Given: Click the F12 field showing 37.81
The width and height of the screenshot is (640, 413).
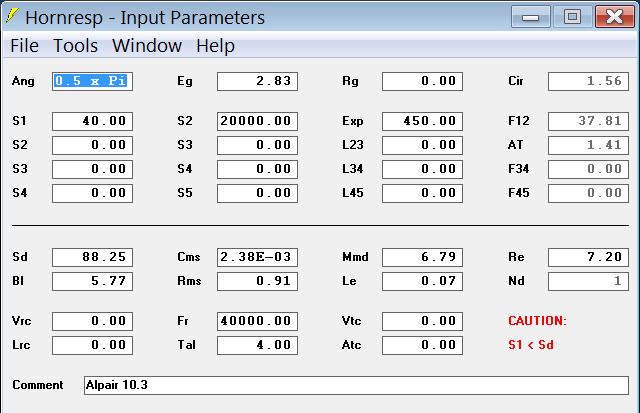Looking at the screenshot, I should point(588,121).
